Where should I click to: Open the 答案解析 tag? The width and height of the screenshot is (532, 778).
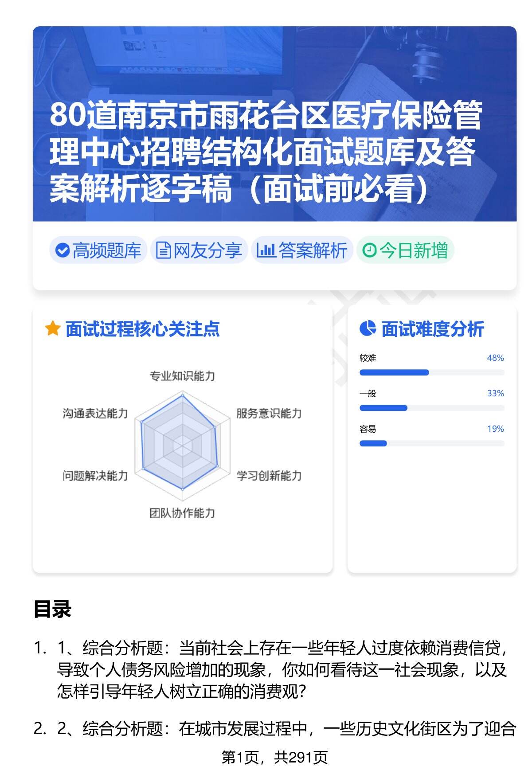coord(302,250)
